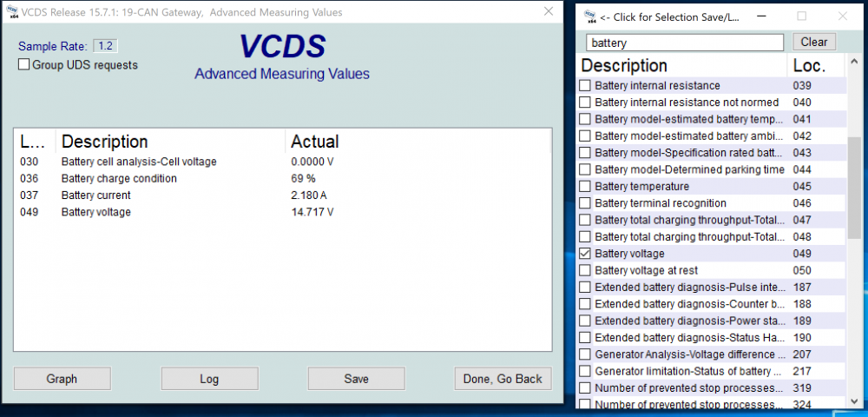Check Battery model-estimated battery temp item 041
Screen dimensions: 868x417
pos(585,119)
